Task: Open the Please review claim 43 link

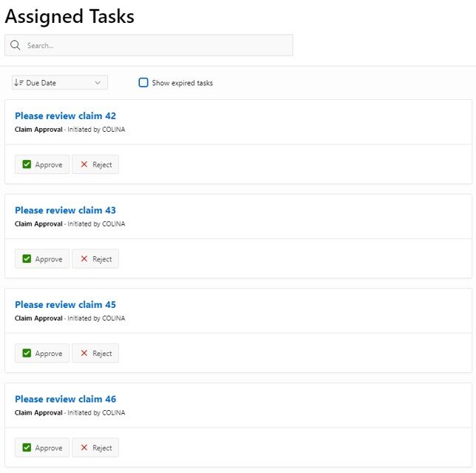Action: (65, 210)
